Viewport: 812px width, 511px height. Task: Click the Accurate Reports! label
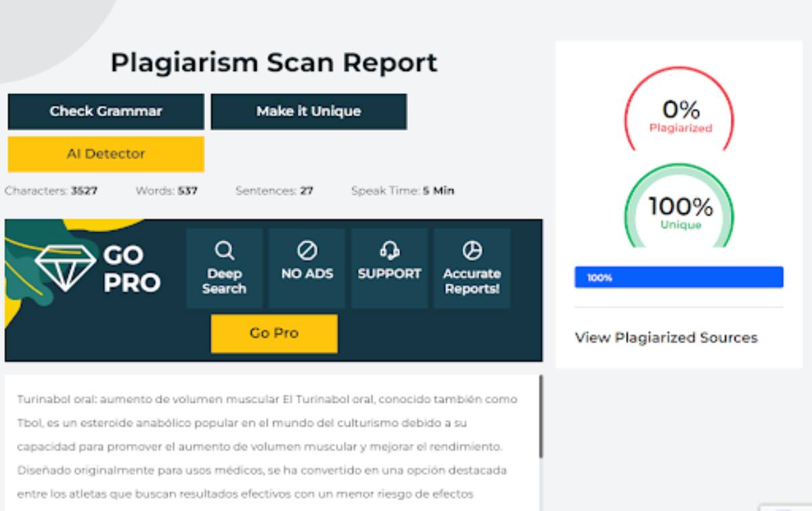(472, 282)
